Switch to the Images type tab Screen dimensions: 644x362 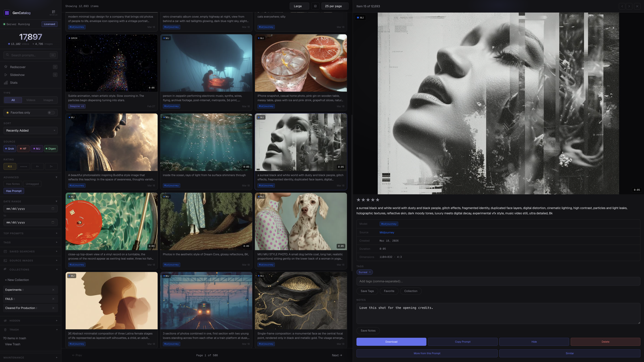(x=48, y=100)
